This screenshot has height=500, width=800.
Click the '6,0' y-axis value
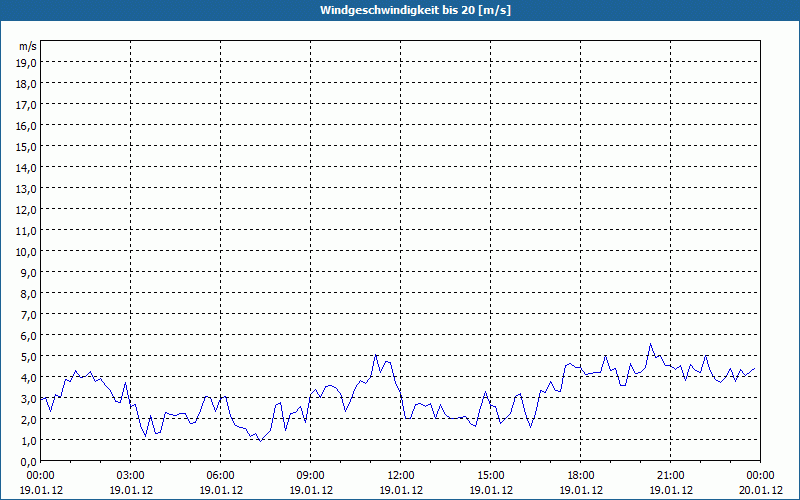pyautogui.click(x=28, y=336)
